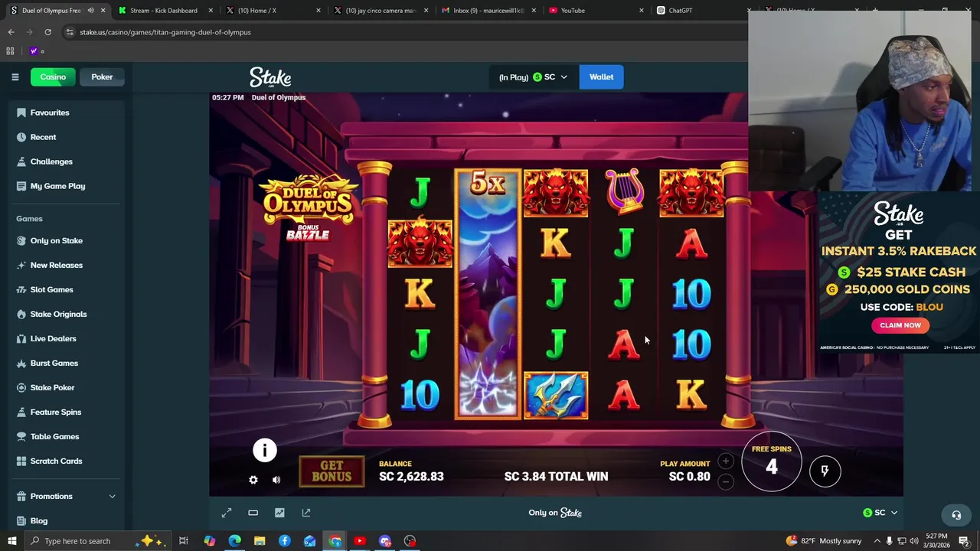
Task: Toggle the turbo lightning spin button
Action: pos(825,471)
